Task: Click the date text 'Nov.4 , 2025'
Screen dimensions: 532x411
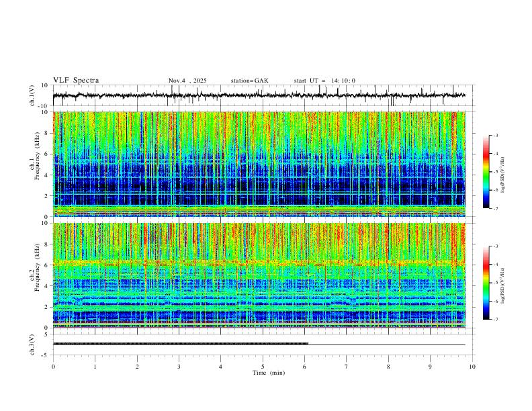Action: coord(187,81)
